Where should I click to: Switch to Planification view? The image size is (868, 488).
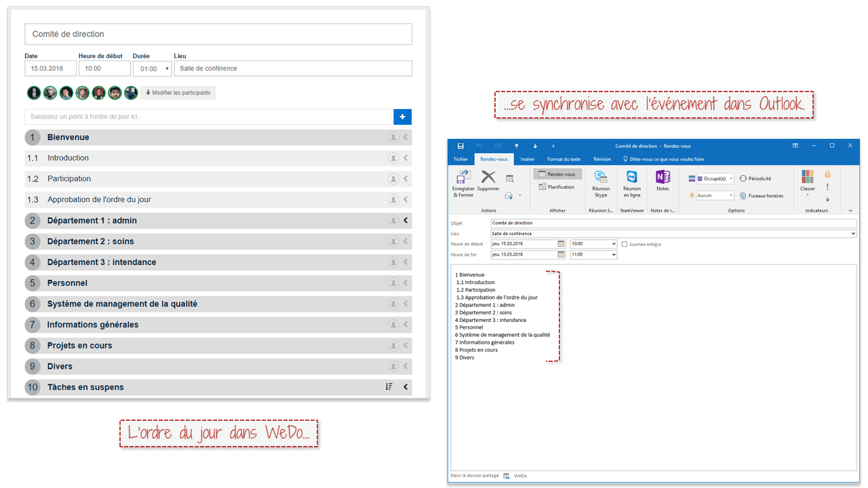[557, 187]
